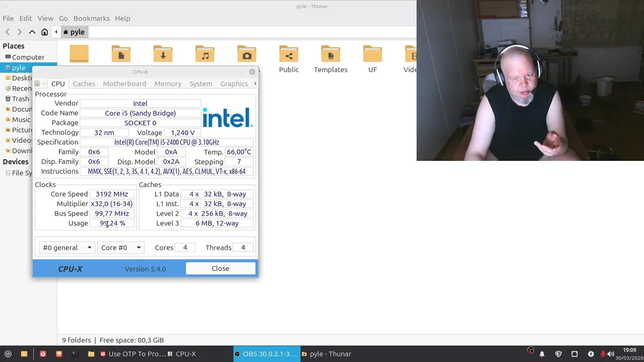The height and width of the screenshot is (362, 644).
Task: Open the Motherboard tab in CPU-X
Action: click(x=124, y=83)
